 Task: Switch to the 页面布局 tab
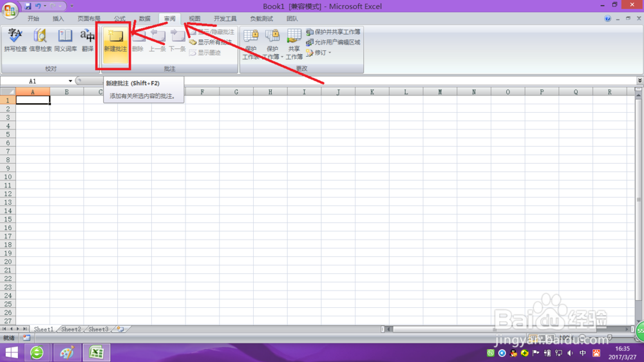[x=89, y=19]
